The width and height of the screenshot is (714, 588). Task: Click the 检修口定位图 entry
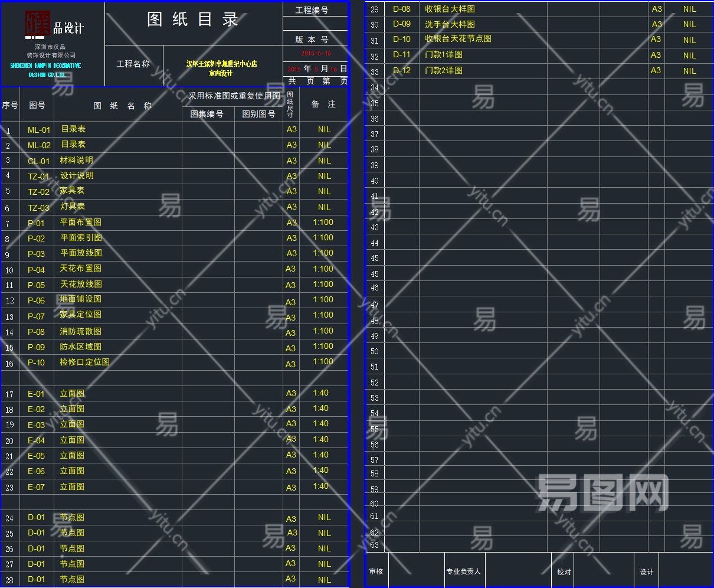[x=85, y=362]
